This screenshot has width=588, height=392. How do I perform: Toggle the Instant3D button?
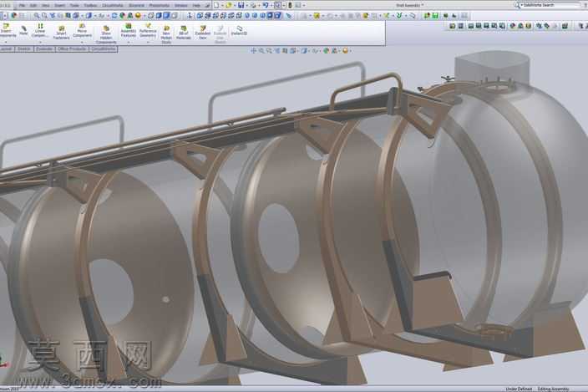pyautogui.click(x=239, y=30)
